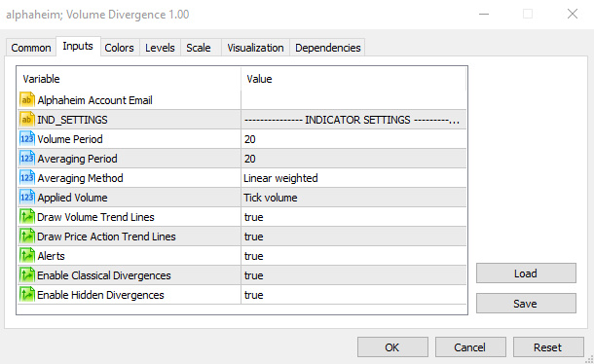Select the Alphaheim Account Email label
The width and height of the screenshot is (594, 364).
(x=95, y=100)
